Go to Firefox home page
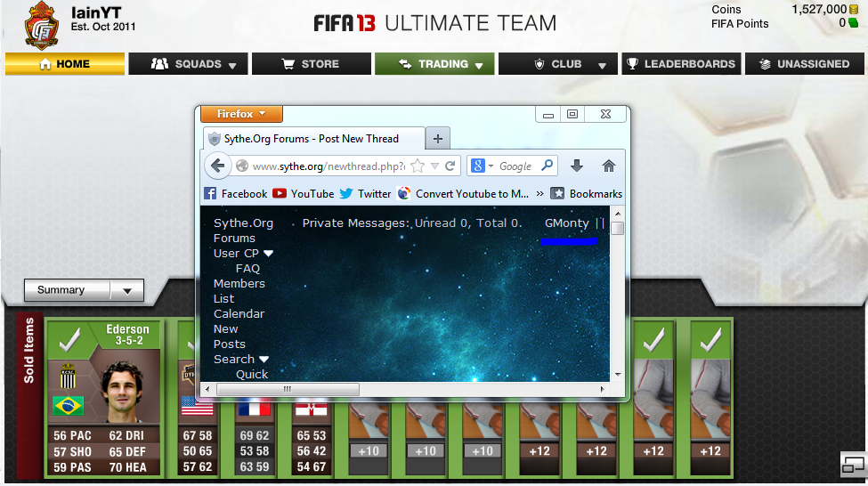 tap(608, 166)
